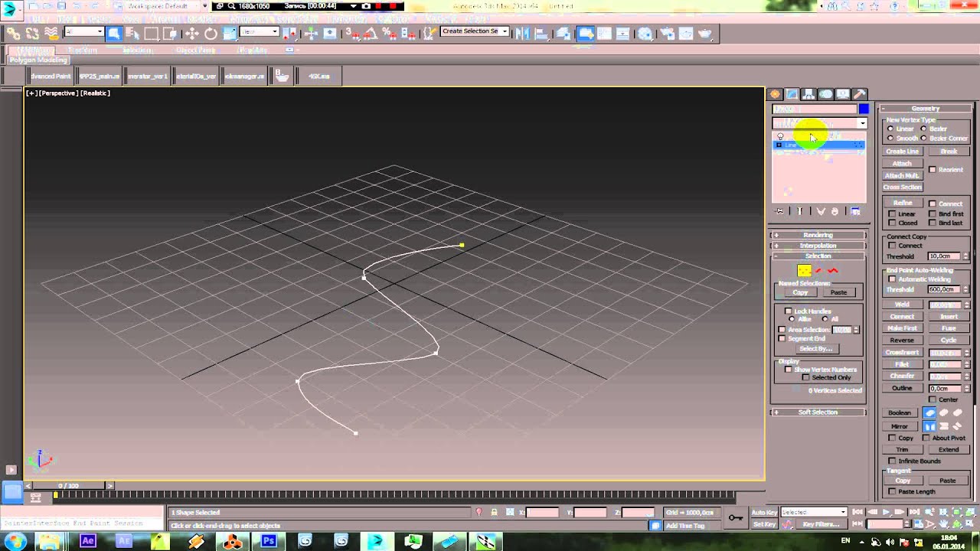This screenshot has height=551, width=980.
Task: Toggle the 3D Snaps icon
Action: [351, 34]
